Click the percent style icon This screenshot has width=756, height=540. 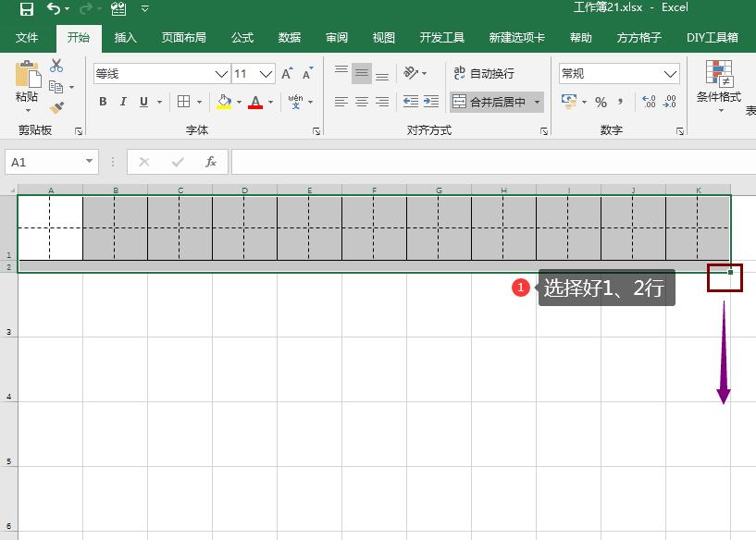(x=602, y=102)
